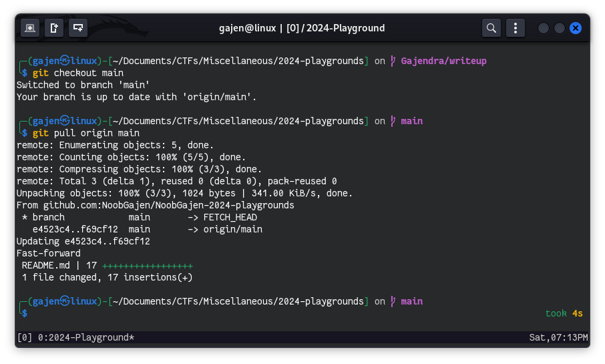The height and width of the screenshot is (364, 605).
Task: Select the tmux window 0:2024-Playground* tab
Action: [x=85, y=337]
